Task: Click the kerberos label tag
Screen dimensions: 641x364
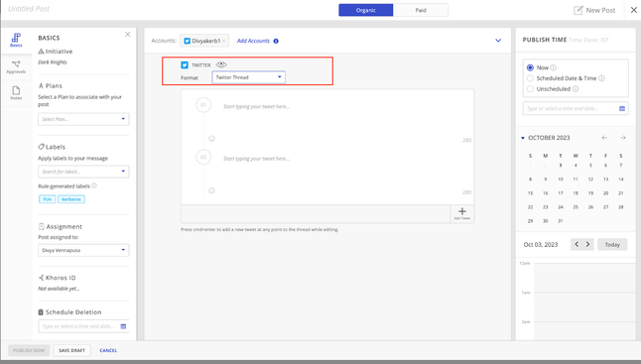Action: click(x=71, y=199)
